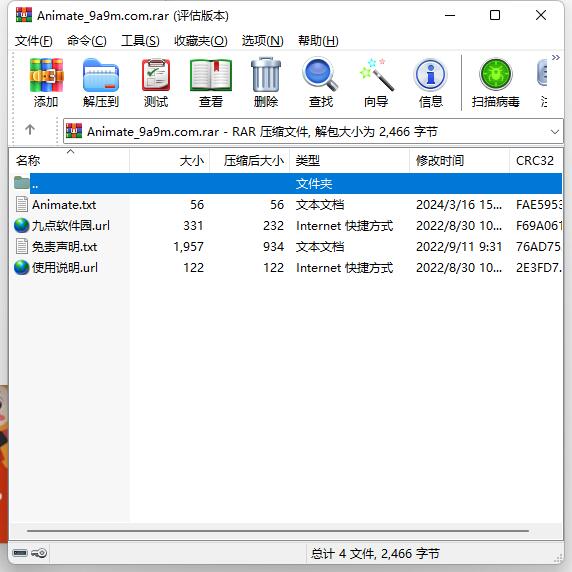This screenshot has width=572, height=572.
Task: Select the parent folder ".." row
Action: coord(287,183)
